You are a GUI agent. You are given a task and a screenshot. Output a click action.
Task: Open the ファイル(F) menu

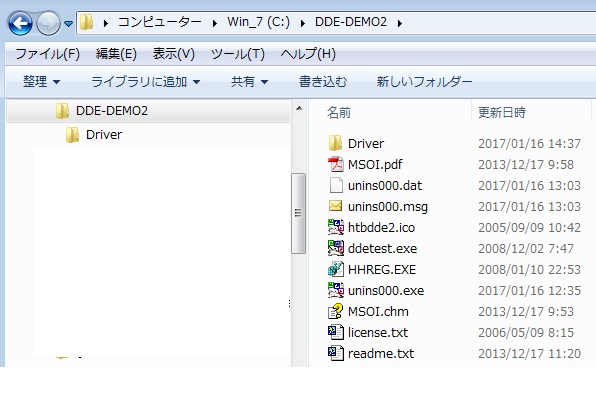click(48, 54)
